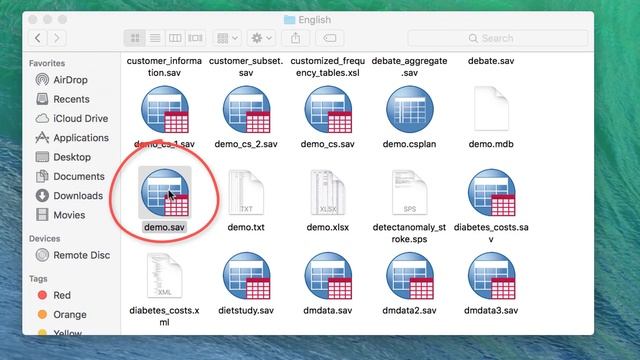This screenshot has width=640, height=360.
Task: Switch Finder to column view
Action: (175, 38)
